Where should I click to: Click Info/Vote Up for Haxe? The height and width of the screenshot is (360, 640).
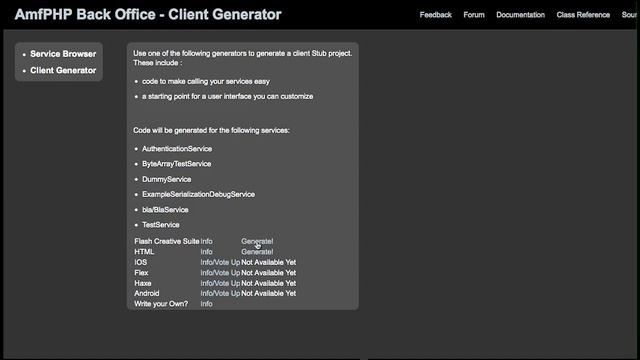click(x=220, y=283)
